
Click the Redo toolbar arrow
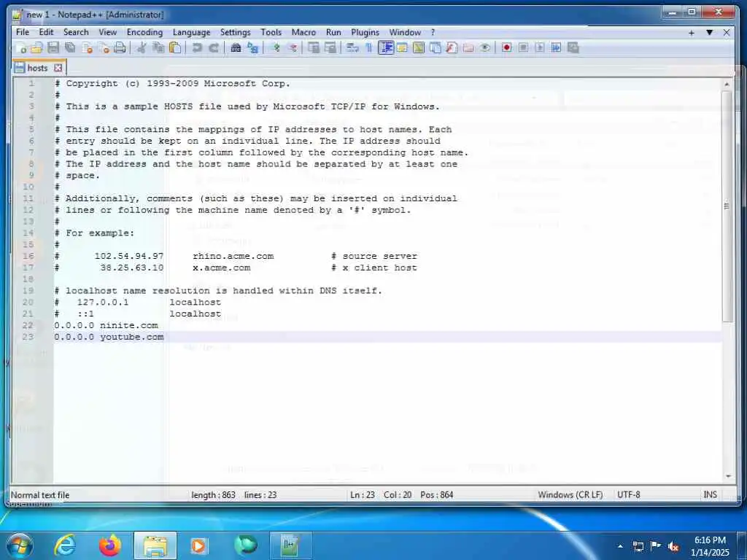pos(214,47)
